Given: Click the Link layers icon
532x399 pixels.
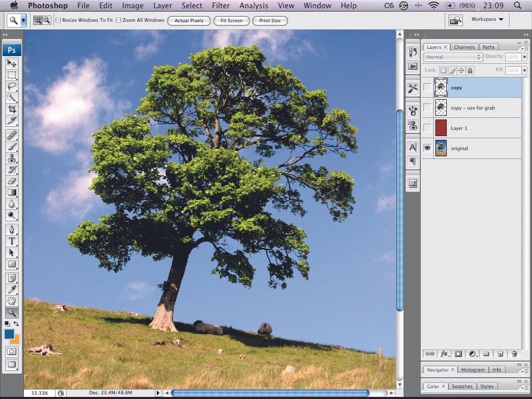Looking at the screenshot, I should (x=430, y=354).
